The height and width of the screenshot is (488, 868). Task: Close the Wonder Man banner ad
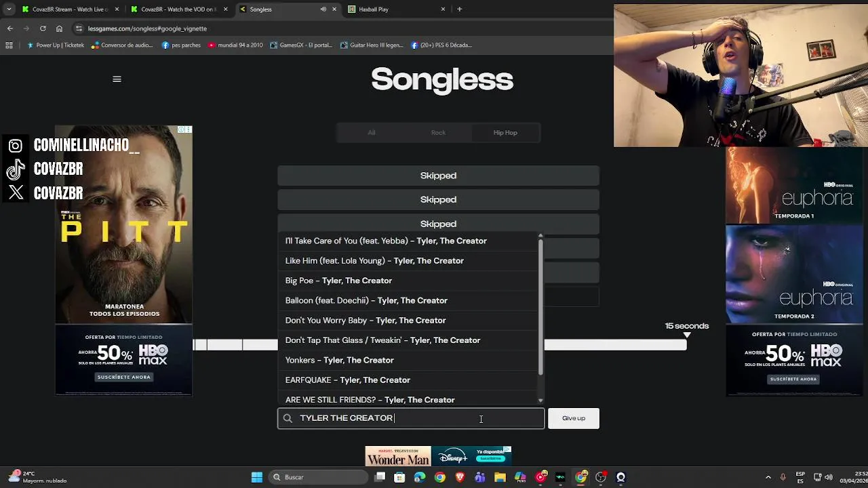tap(507, 449)
